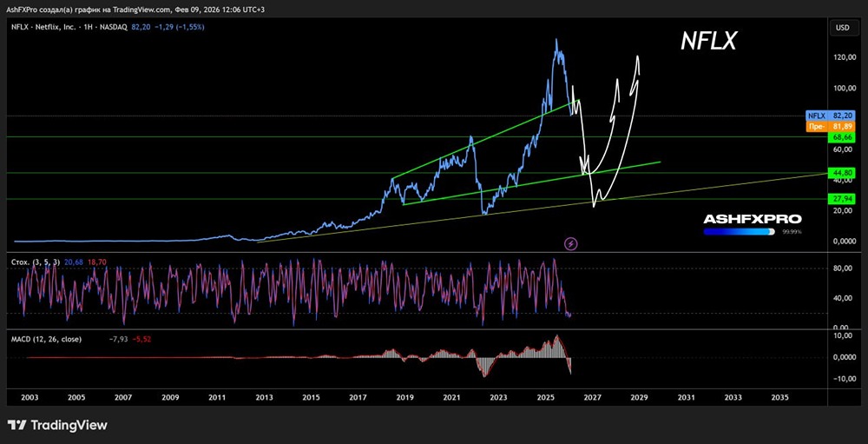This screenshot has height=444, width=868.
Task: Click the large NFLX handwritten title
Action: [708, 42]
